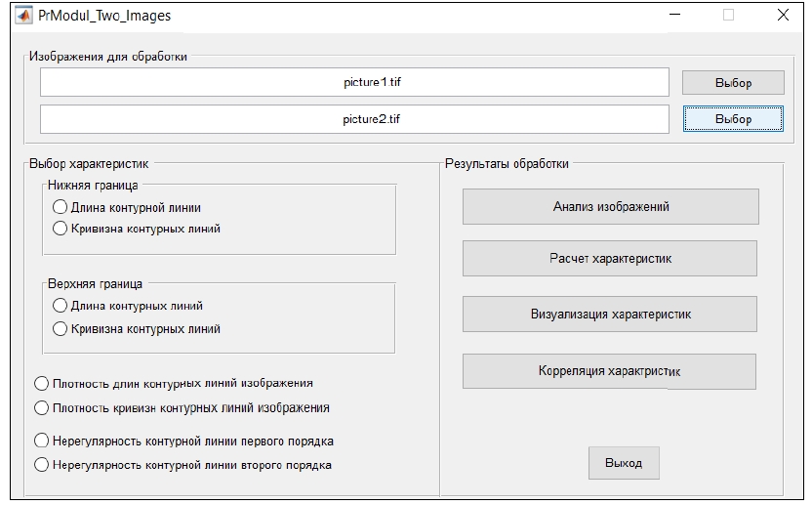Choose Нерегулярность контурной линии первого порядка

coord(42,441)
